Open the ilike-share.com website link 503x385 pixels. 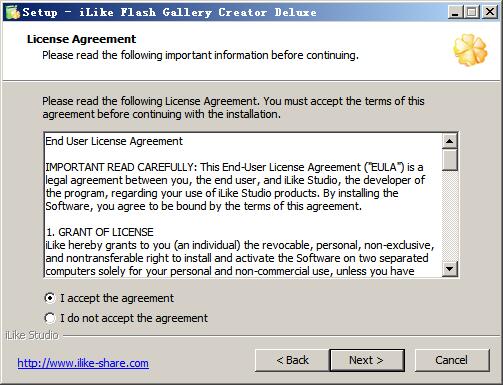click(x=83, y=363)
